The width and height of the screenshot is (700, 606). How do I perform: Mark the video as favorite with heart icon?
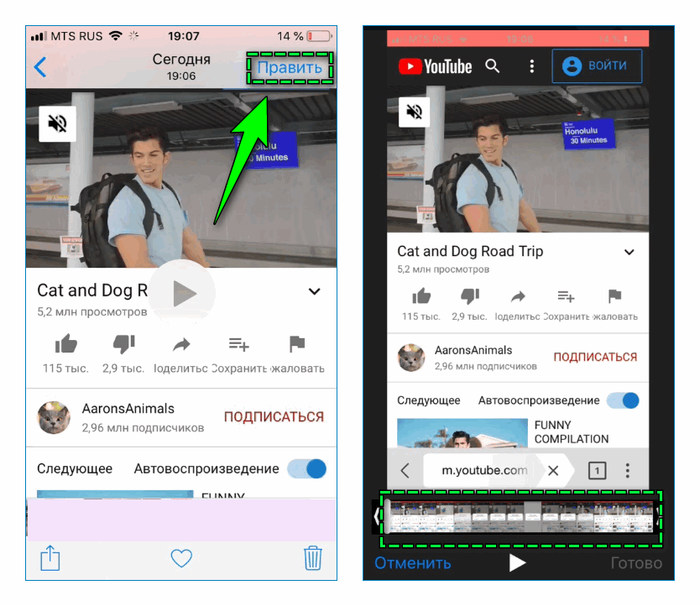(181, 558)
